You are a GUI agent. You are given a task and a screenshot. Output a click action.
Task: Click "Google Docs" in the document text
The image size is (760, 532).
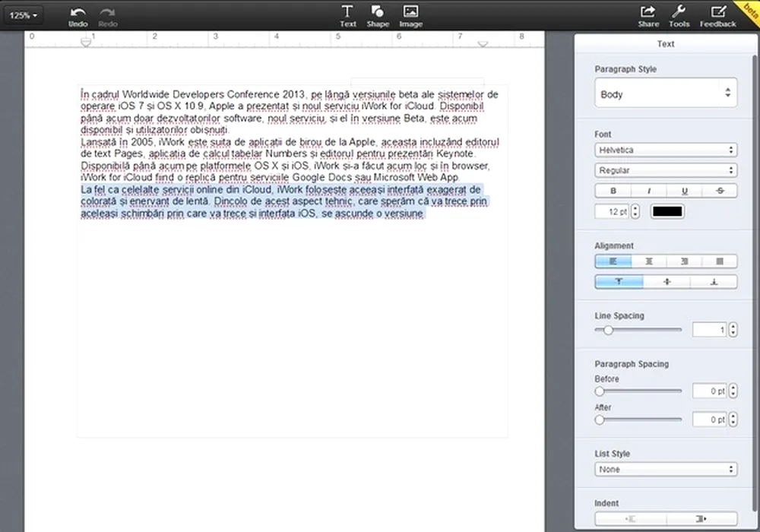[x=321, y=177]
